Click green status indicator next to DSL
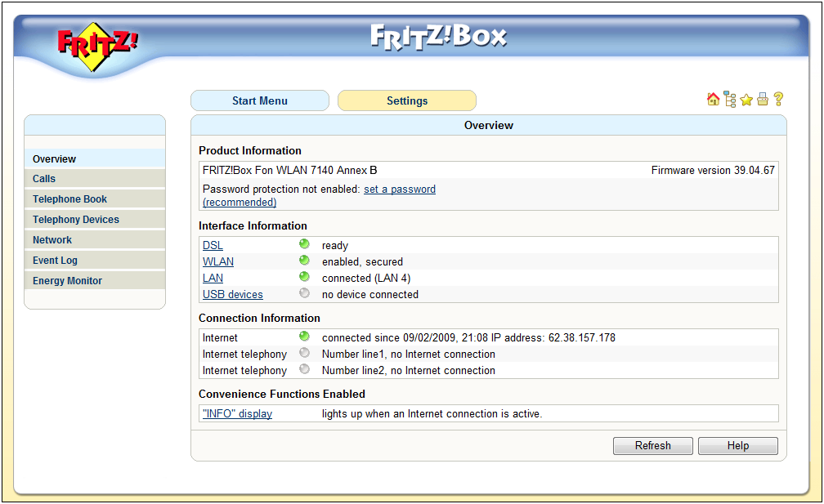 click(x=304, y=243)
